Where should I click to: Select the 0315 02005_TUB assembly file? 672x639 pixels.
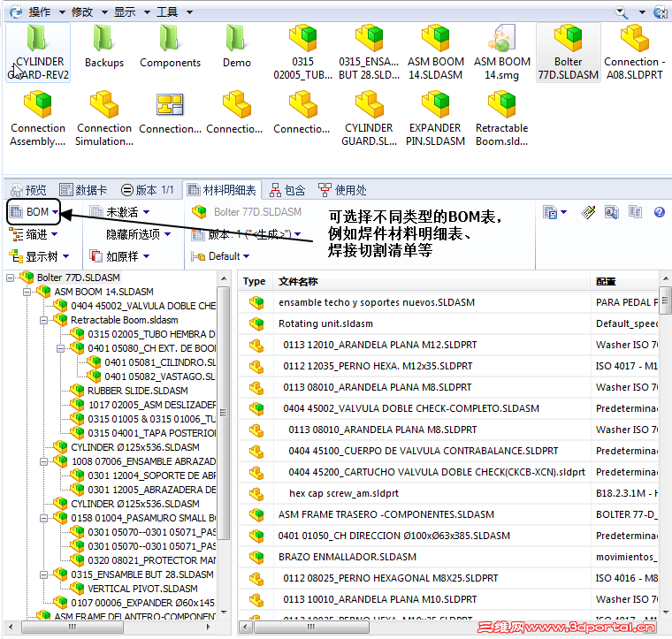303,52
